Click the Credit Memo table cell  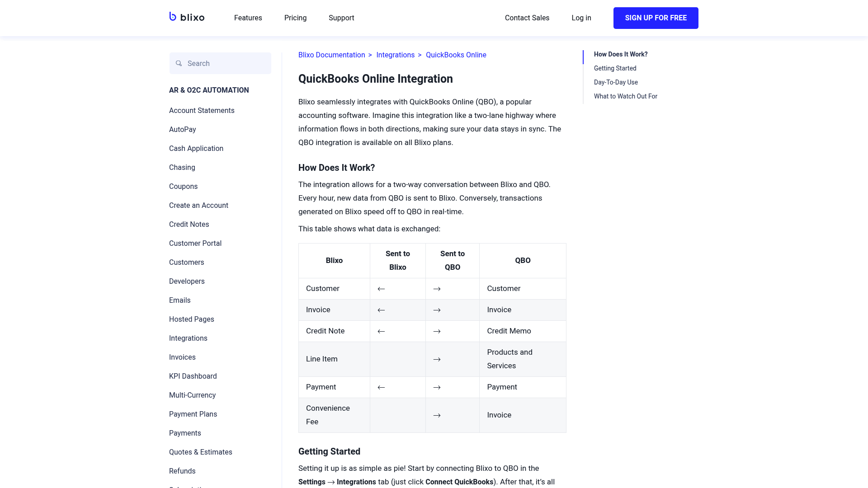click(x=523, y=331)
